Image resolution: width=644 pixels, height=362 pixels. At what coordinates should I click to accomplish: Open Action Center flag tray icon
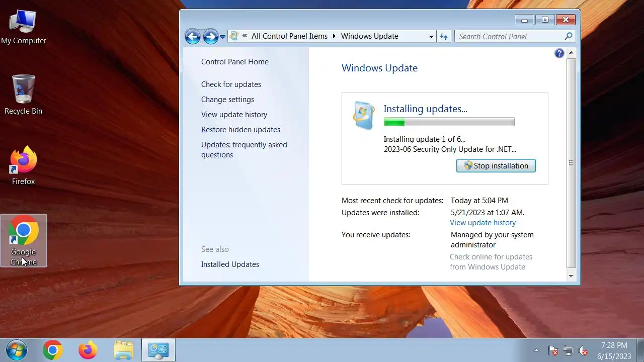pos(553,350)
